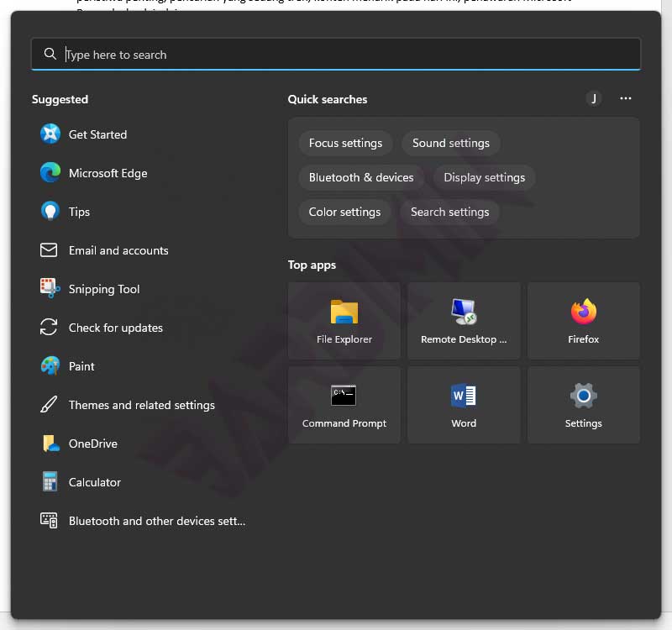Click the Word tile label

click(x=464, y=423)
